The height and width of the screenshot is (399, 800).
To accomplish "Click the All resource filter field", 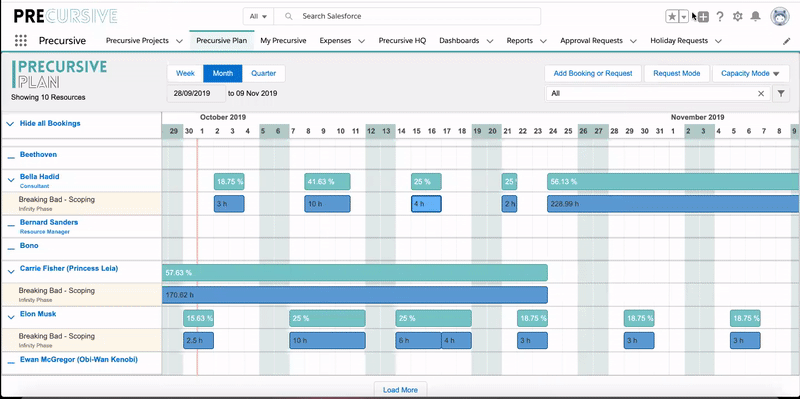I will (658, 94).
